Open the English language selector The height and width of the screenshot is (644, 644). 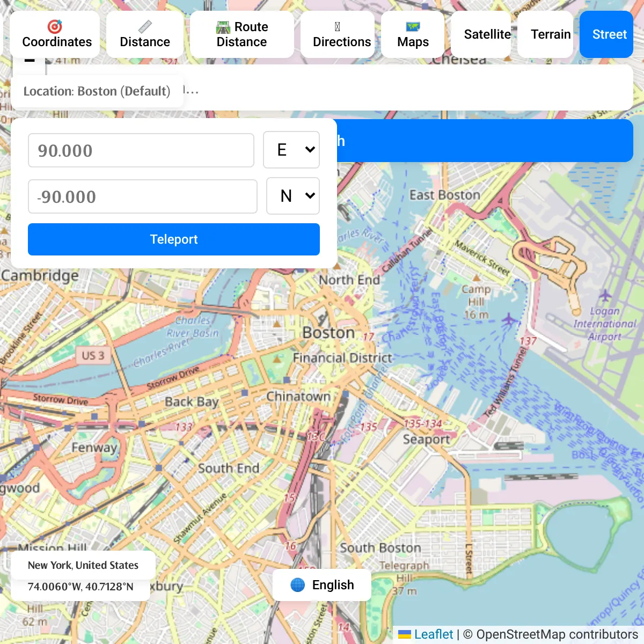(322, 585)
